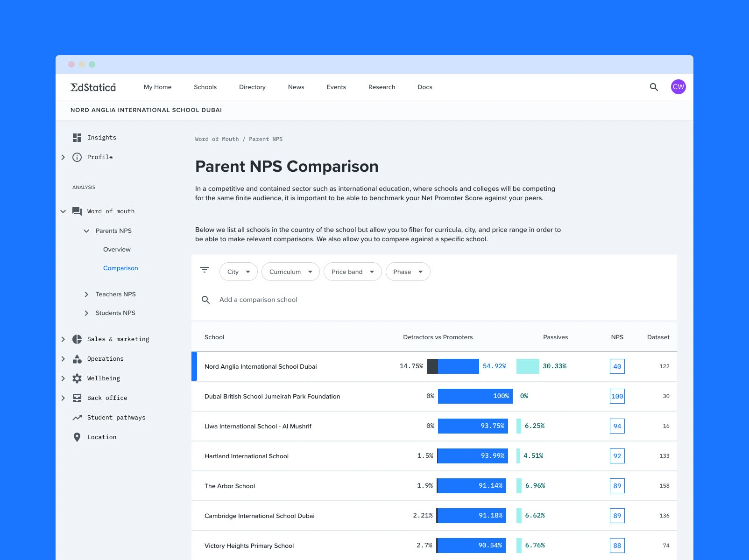Open Insights in the sidebar
The image size is (749, 560).
click(x=102, y=138)
